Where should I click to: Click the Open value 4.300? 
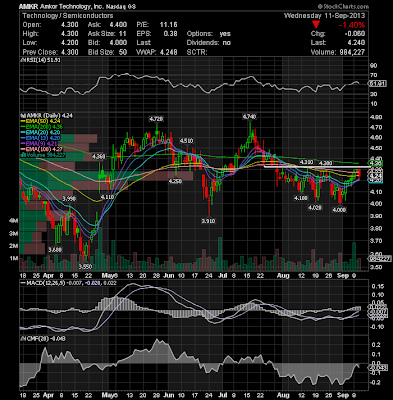pyautogui.click(x=70, y=25)
